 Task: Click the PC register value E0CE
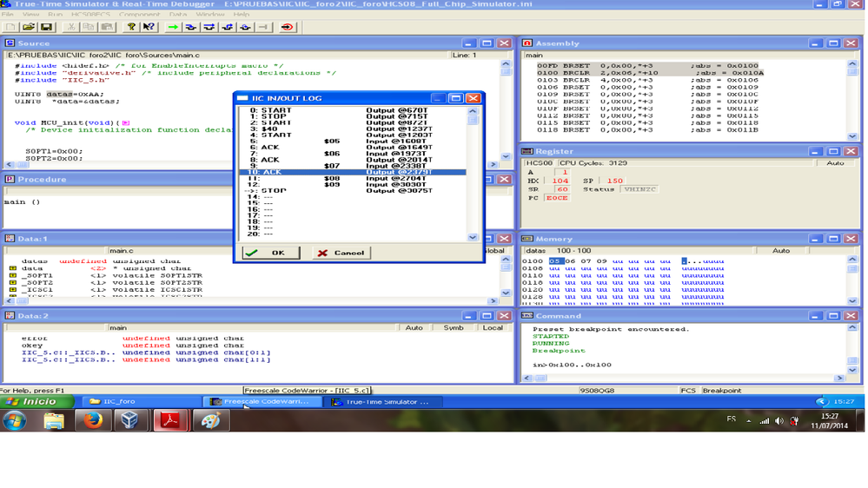(557, 198)
